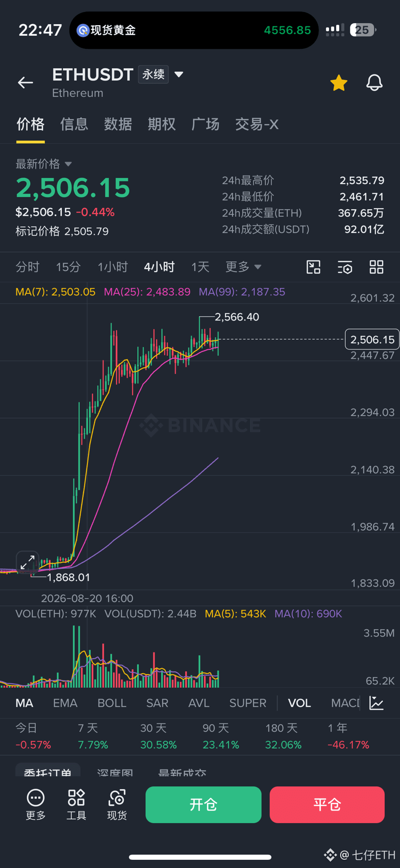The image size is (400, 868).
Task: Tap the 24h成交量(ETH) value 367.65万
Action: click(x=361, y=213)
